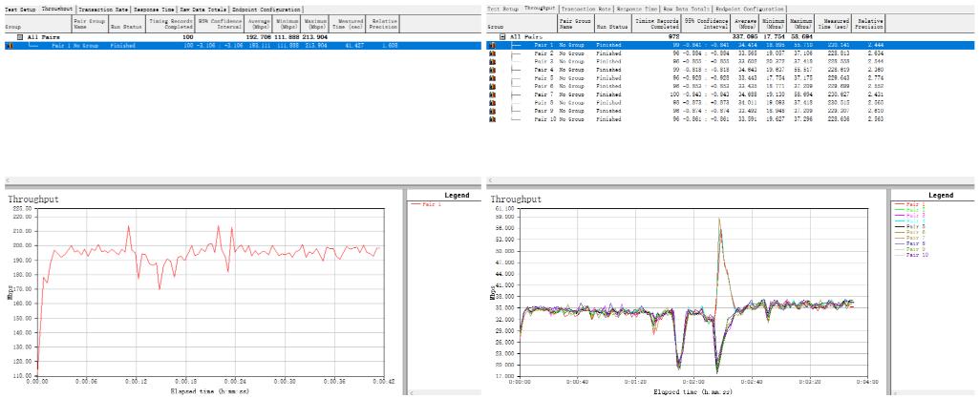Image resolution: width=980 pixels, height=399 pixels.
Task: Click the Pair 1 icon in right window
Action: (493, 45)
